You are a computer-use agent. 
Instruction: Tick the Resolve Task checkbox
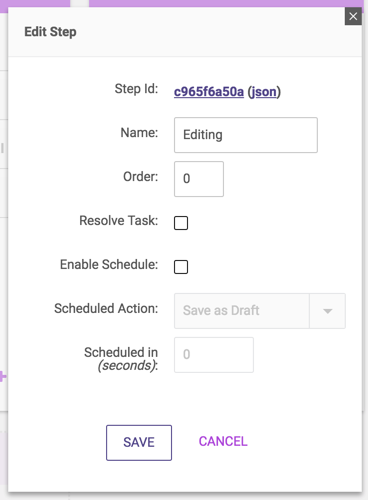[x=181, y=223]
